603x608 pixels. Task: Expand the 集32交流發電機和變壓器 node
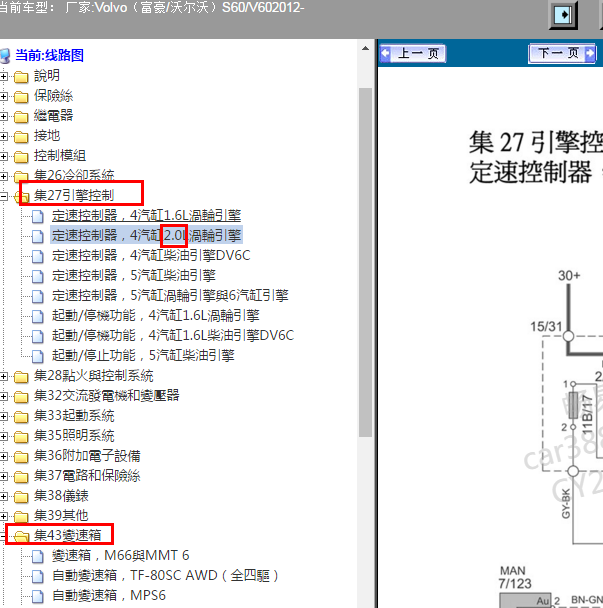[3, 396]
